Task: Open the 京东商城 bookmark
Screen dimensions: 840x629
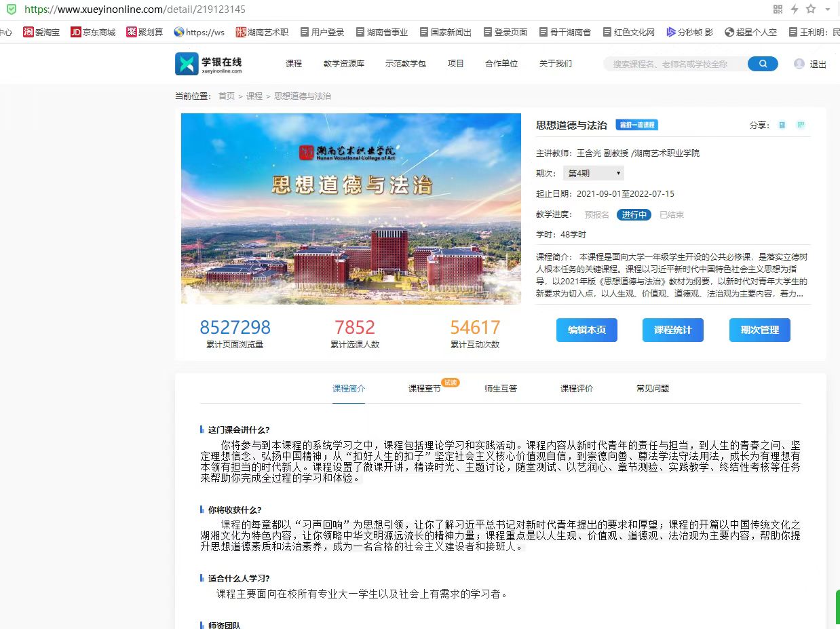Action: [93, 32]
